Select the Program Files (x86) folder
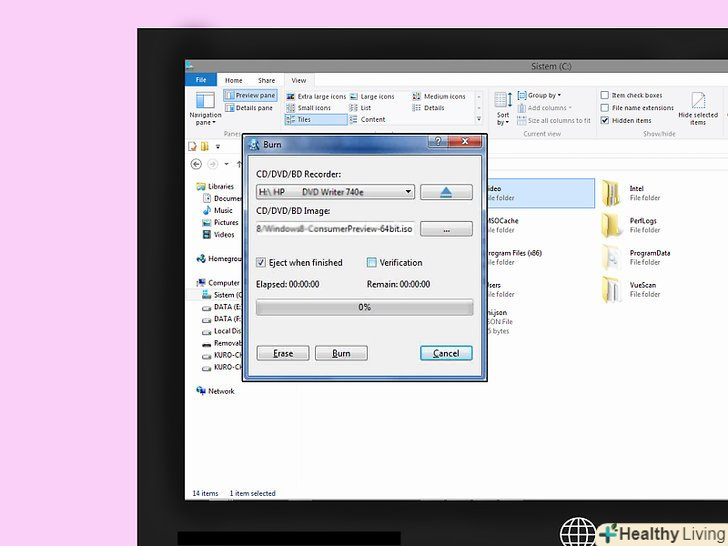Viewport: 728px width, 546px height. (x=514, y=257)
